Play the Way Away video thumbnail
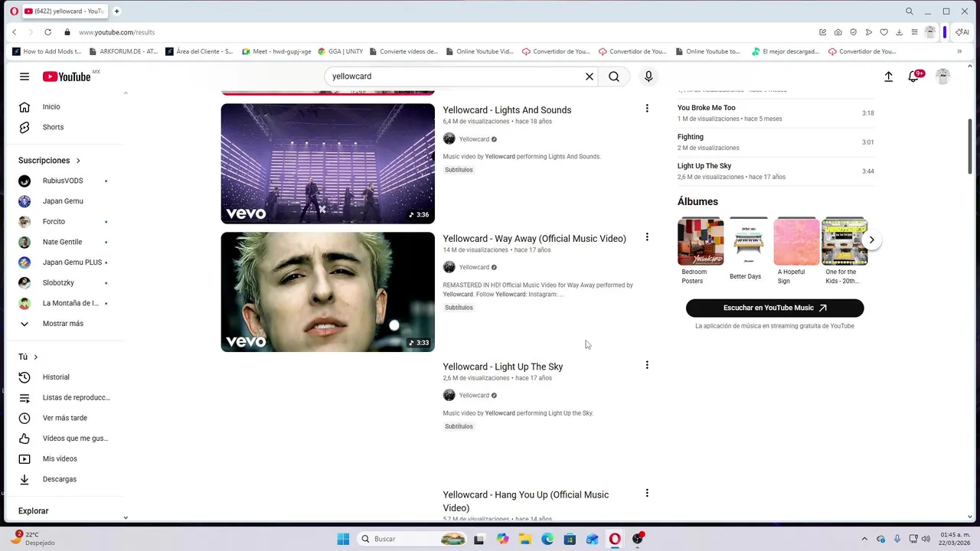The width and height of the screenshot is (980, 551). coord(328,292)
